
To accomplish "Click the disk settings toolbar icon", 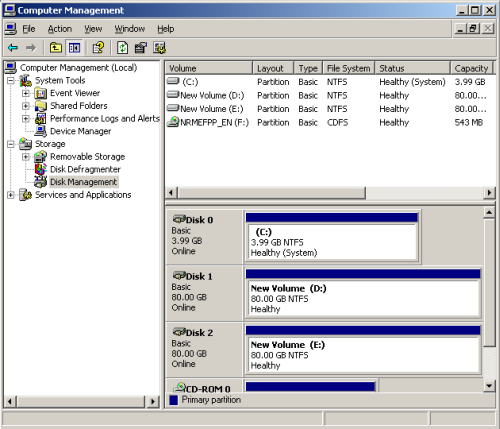I will point(159,48).
